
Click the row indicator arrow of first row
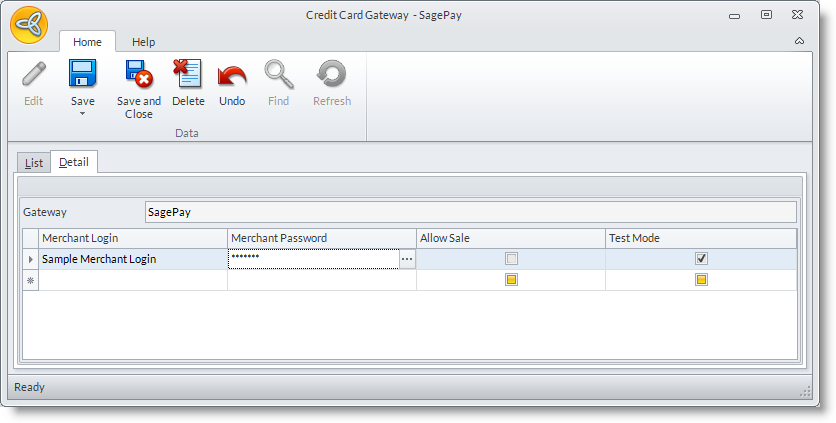(x=31, y=259)
